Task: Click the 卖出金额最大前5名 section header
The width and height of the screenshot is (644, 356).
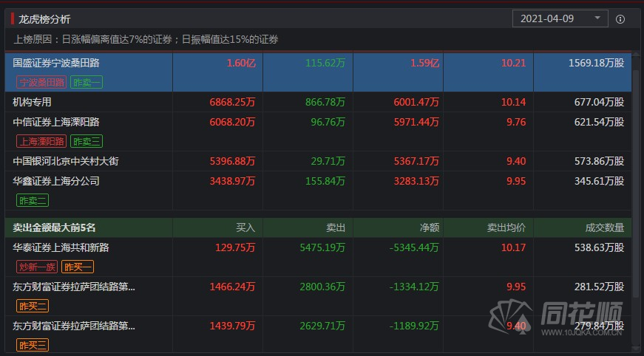Action: pos(54,227)
